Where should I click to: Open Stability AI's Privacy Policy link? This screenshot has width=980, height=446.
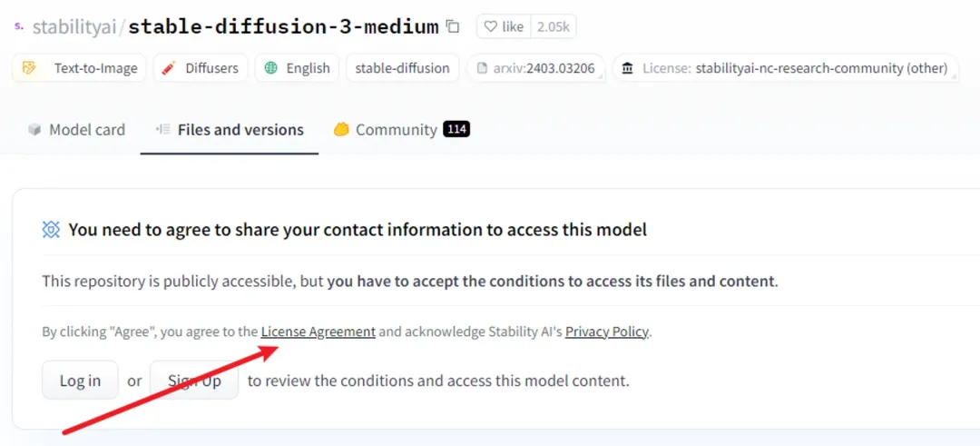coord(606,332)
